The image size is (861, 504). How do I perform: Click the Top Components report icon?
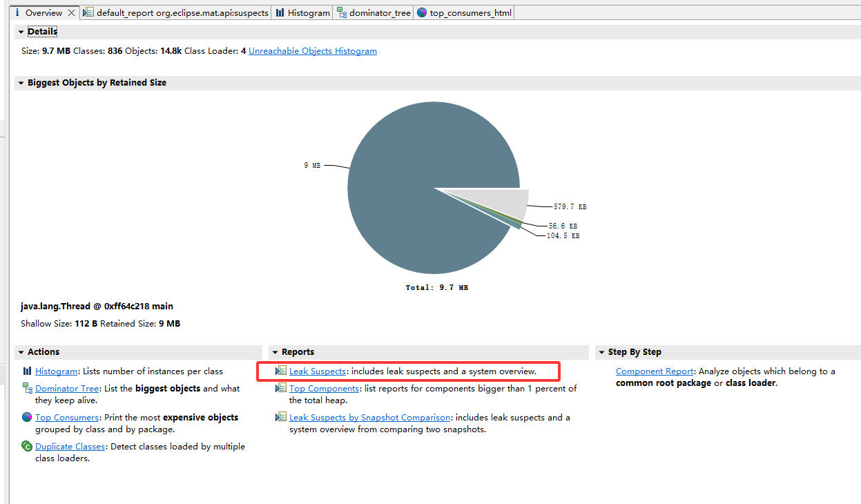[x=281, y=388]
